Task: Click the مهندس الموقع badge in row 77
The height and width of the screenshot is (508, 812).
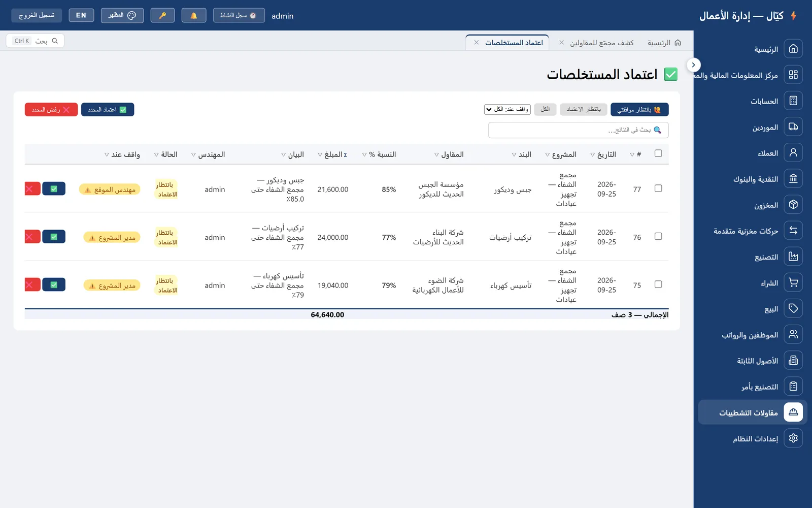Action: (x=110, y=189)
